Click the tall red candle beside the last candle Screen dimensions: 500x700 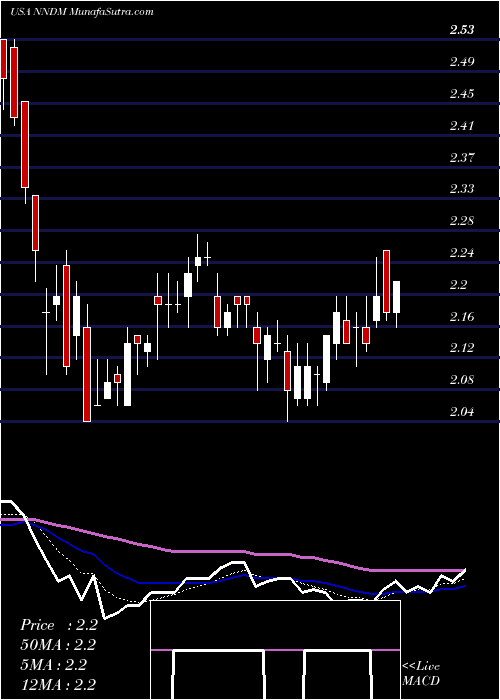[387, 281]
